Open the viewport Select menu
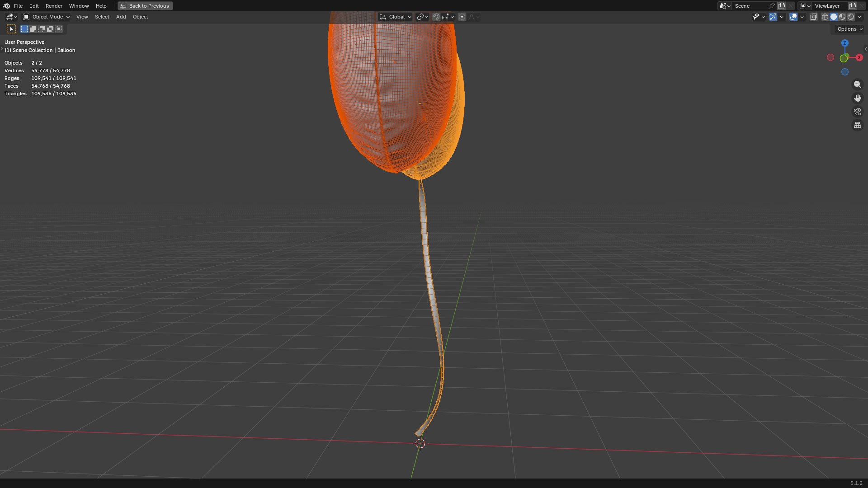 [102, 17]
